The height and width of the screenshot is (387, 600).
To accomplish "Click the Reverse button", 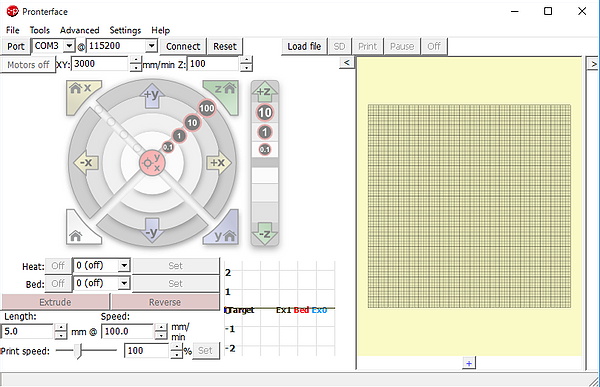I will point(165,302).
